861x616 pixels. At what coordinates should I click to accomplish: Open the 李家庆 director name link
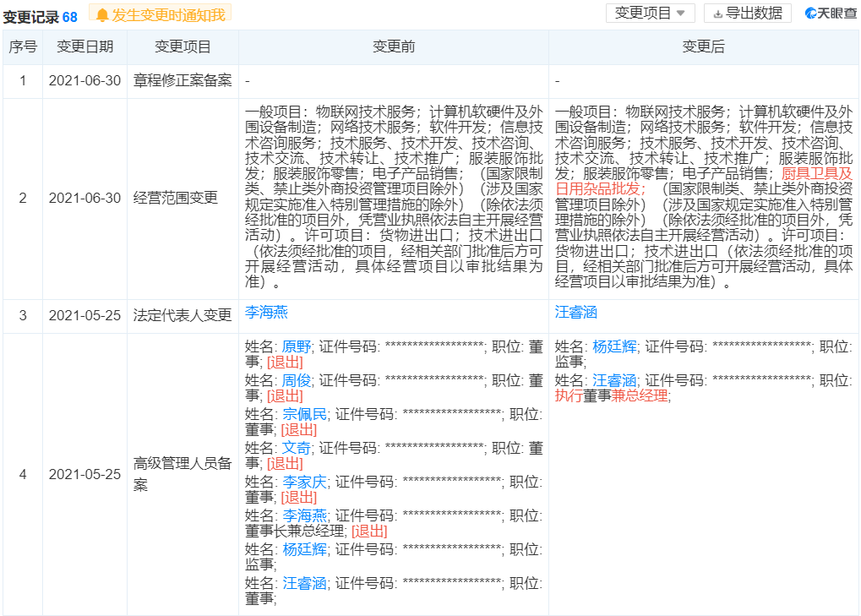(305, 482)
